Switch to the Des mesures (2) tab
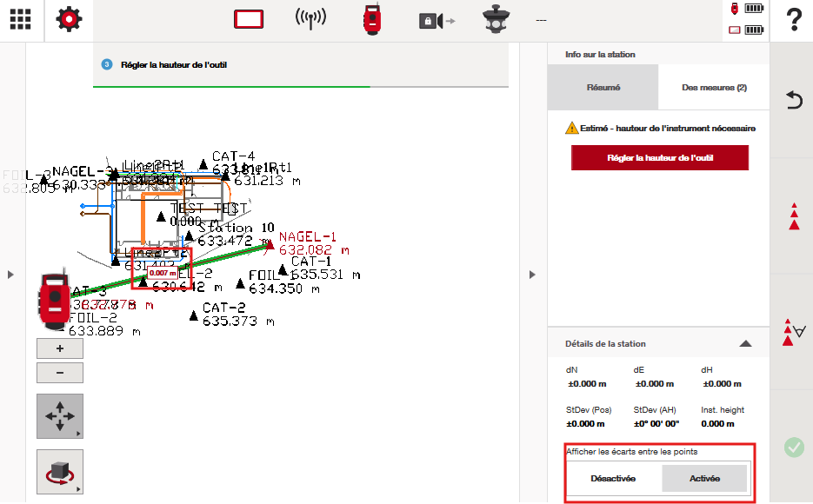The width and height of the screenshot is (813, 504). pos(714,88)
